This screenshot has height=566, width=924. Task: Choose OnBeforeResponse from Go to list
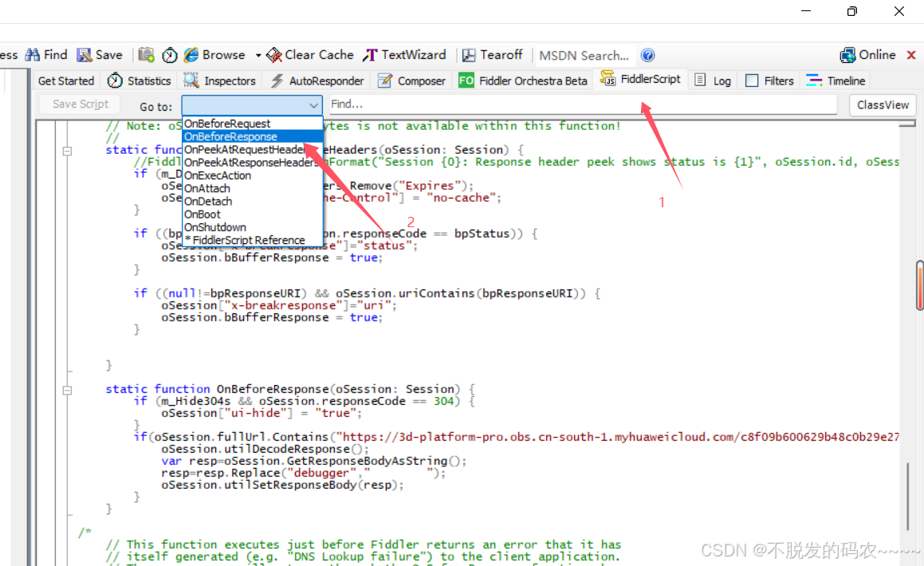pyautogui.click(x=253, y=136)
